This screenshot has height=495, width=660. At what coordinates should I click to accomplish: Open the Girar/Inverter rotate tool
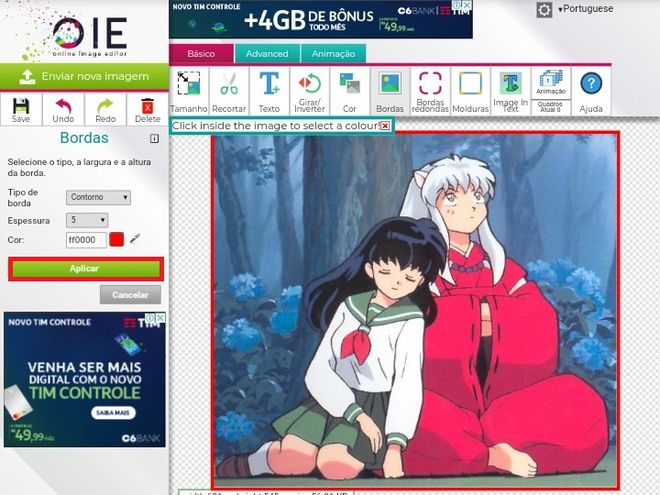coord(309,91)
